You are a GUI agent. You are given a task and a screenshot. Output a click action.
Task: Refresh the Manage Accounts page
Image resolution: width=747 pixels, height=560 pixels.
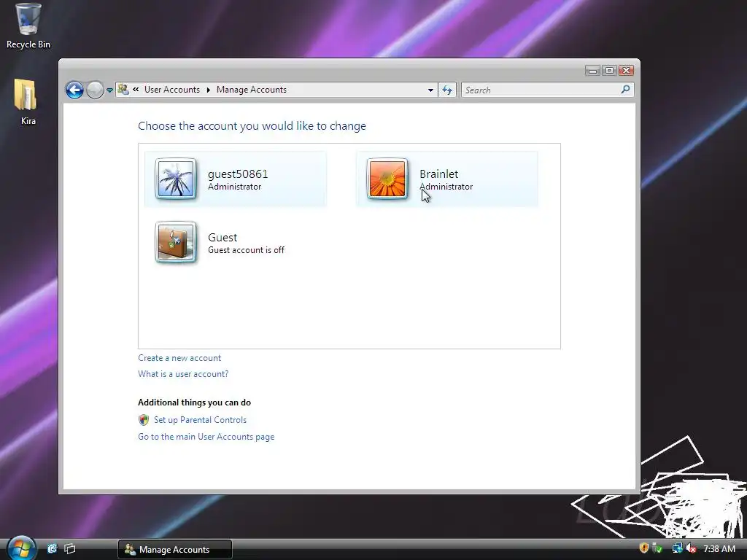pyautogui.click(x=447, y=90)
